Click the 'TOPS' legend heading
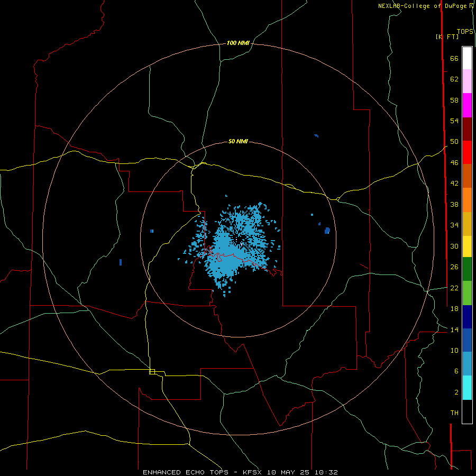 tap(465, 32)
